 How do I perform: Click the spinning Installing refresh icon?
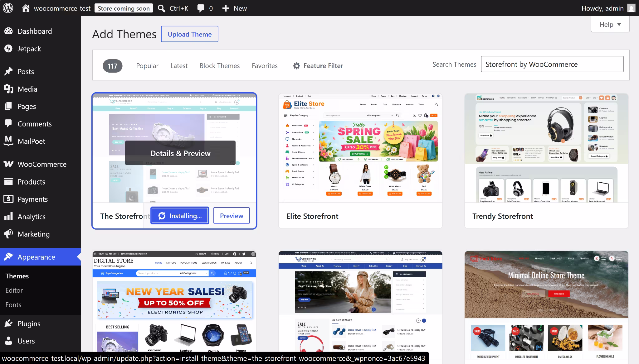[x=162, y=216]
